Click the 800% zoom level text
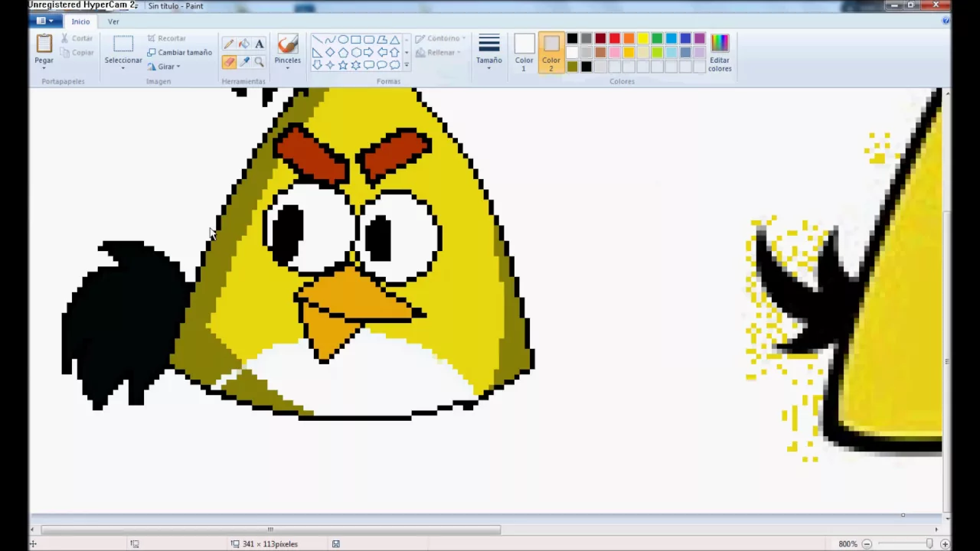The height and width of the screenshot is (551, 980). click(x=848, y=544)
